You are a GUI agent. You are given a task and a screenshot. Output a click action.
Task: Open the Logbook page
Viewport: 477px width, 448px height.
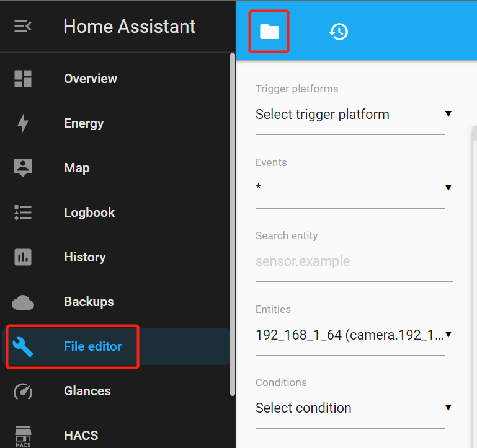coord(116,213)
